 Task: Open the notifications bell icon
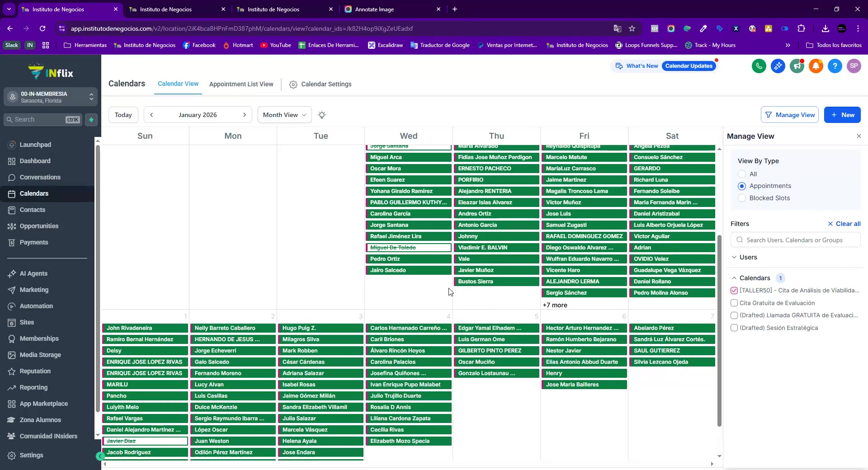(816, 66)
